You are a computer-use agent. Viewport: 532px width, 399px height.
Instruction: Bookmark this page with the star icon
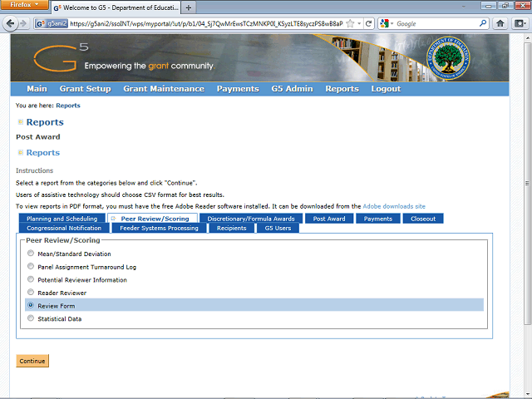[351, 23]
